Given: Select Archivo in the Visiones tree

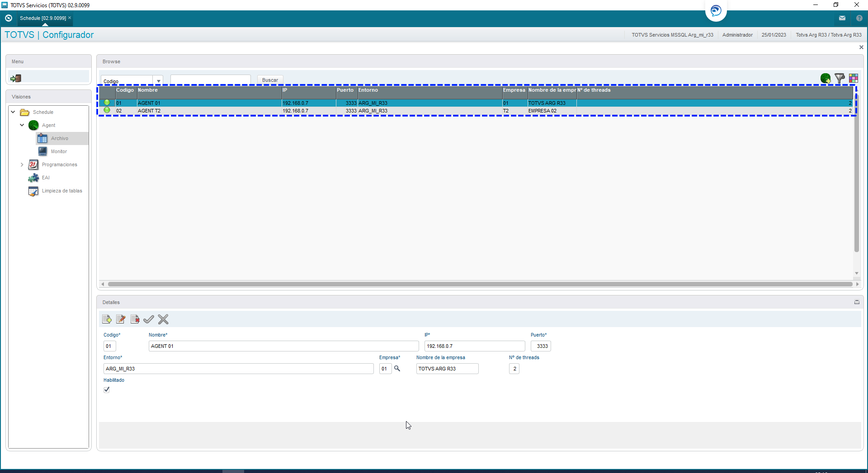Looking at the screenshot, I should [x=60, y=138].
